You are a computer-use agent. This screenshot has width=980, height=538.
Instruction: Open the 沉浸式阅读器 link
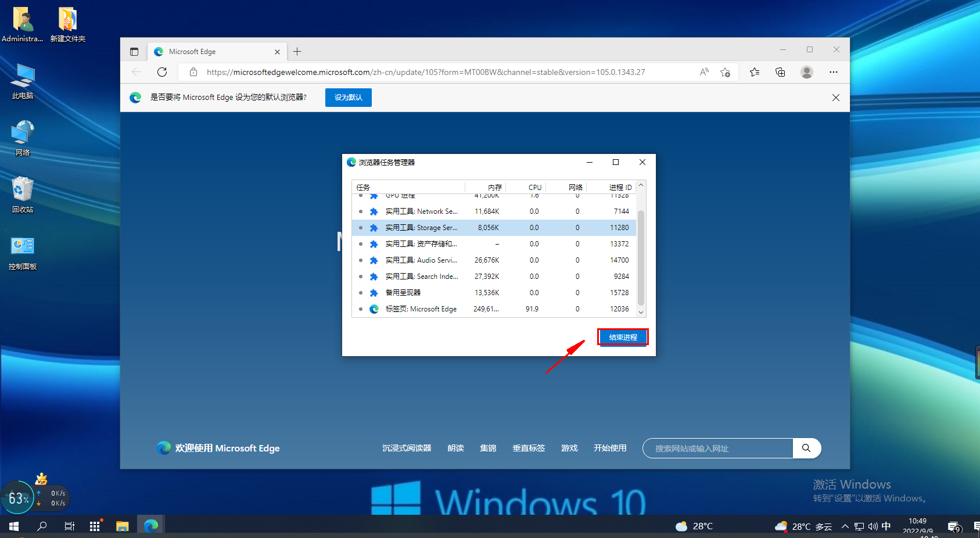(407, 448)
